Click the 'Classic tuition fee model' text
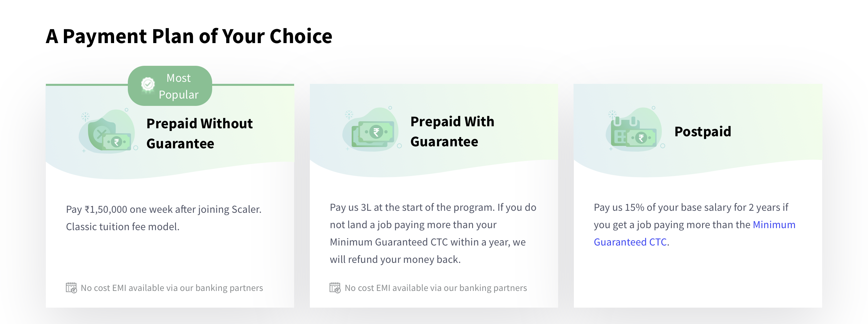 (x=123, y=227)
